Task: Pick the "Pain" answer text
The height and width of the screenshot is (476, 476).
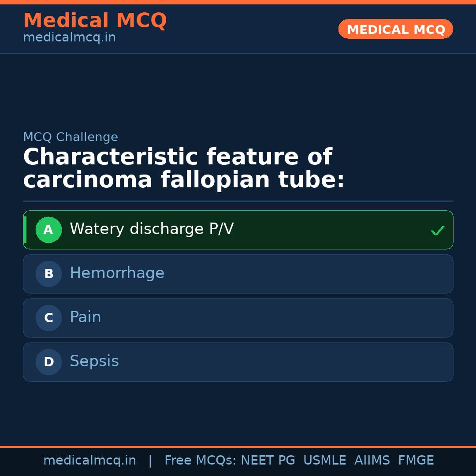Action: [86, 317]
